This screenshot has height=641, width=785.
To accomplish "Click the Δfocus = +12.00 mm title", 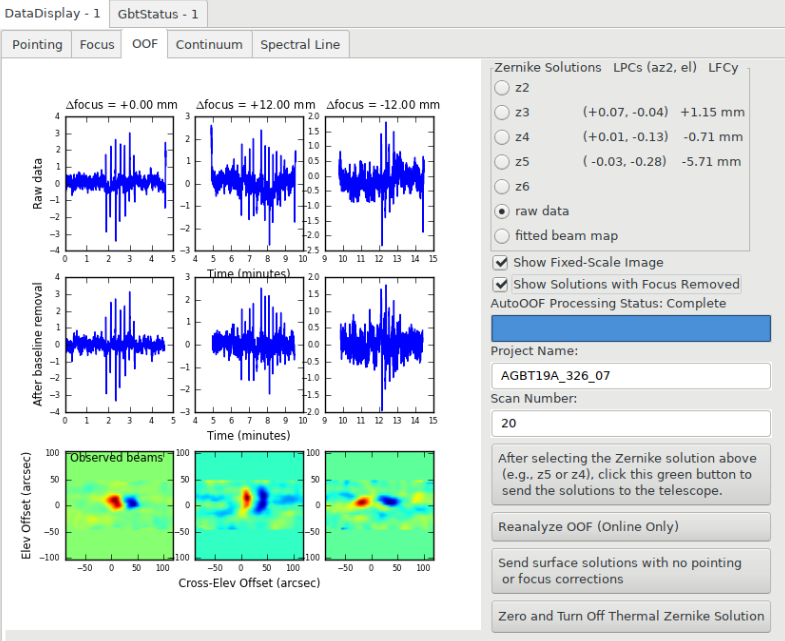I will (255, 105).
